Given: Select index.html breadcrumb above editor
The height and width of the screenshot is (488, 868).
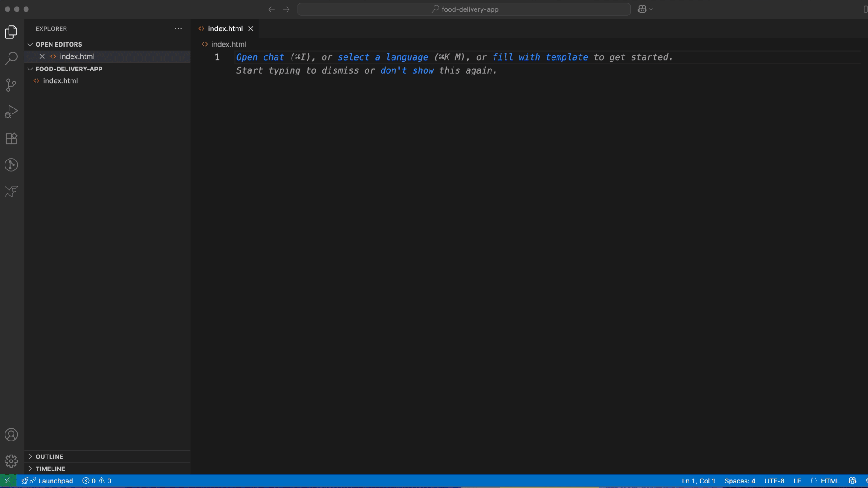Looking at the screenshot, I should point(228,44).
